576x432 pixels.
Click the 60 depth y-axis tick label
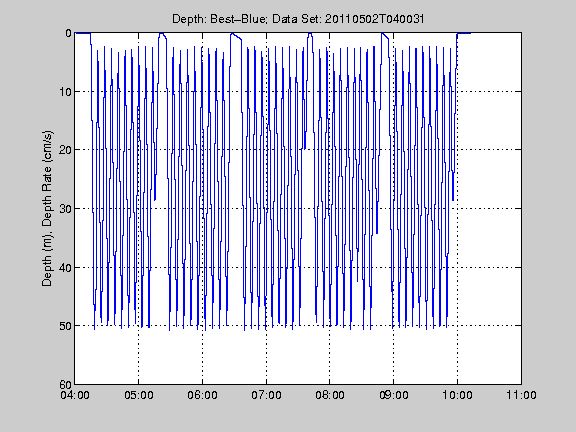click(65, 384)
